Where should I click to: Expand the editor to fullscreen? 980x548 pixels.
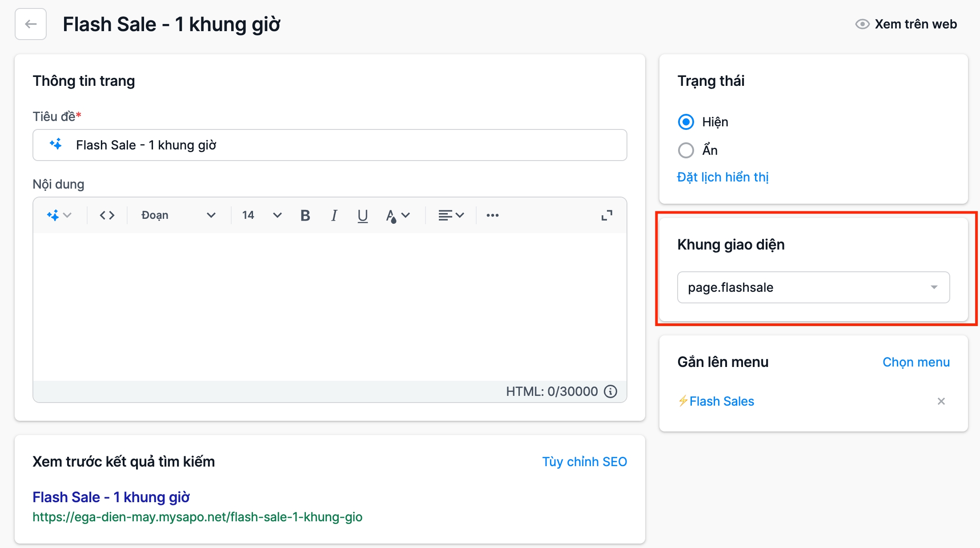(606, 215)
